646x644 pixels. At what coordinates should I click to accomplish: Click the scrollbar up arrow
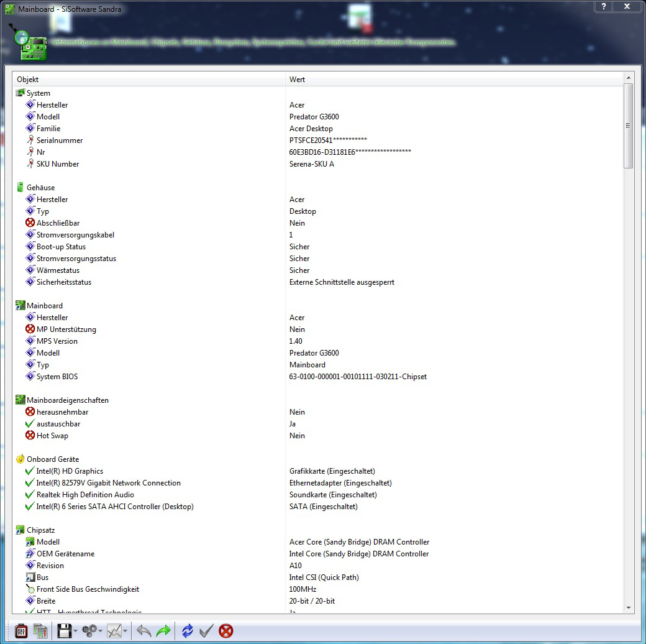coord(628,78)
